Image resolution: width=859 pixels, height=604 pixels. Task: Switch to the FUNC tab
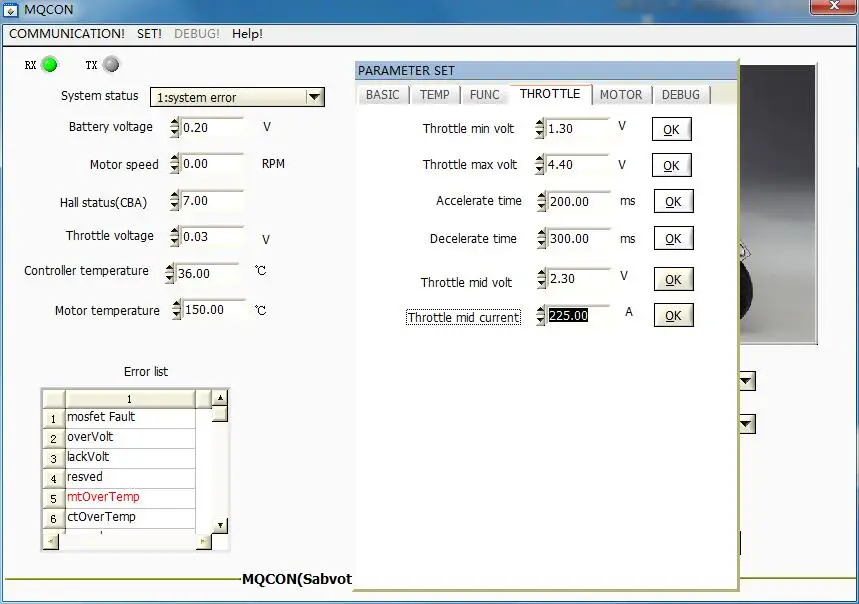tap(484, 95)
